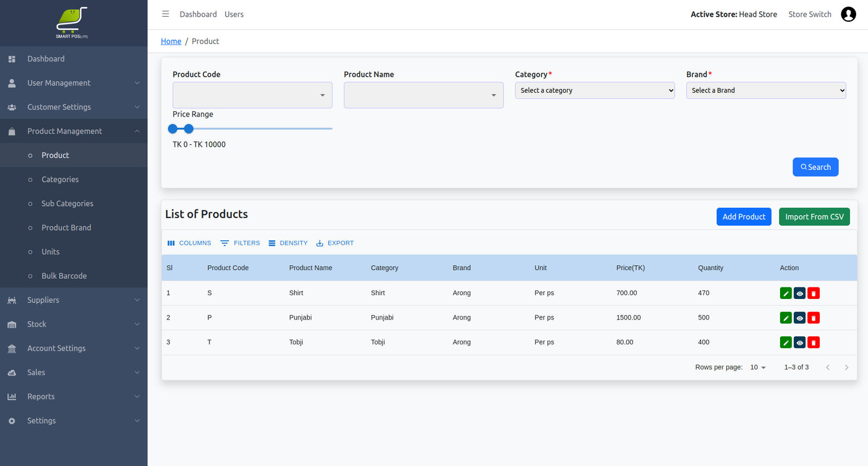Click the Import From CSV button

click(814, 216)
